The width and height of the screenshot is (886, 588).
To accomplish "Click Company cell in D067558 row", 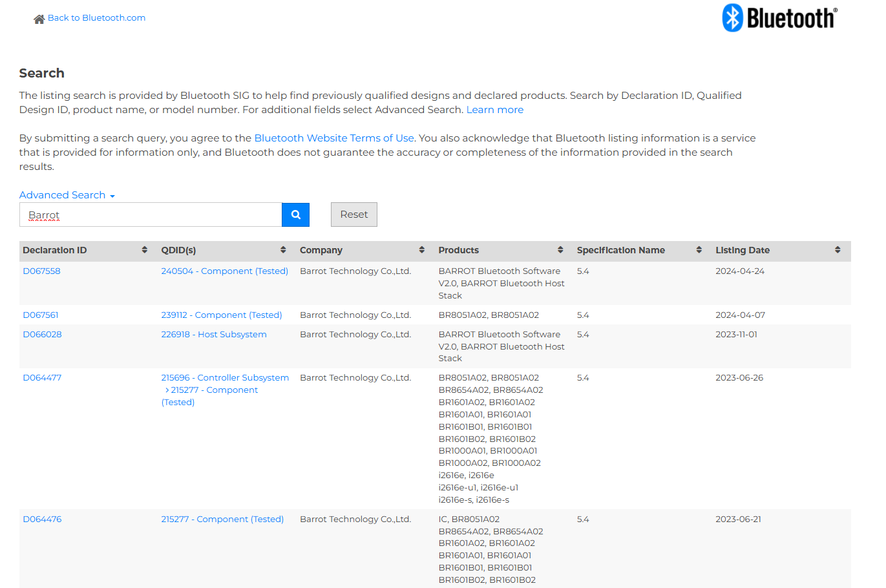I will (x=355, y=271).
